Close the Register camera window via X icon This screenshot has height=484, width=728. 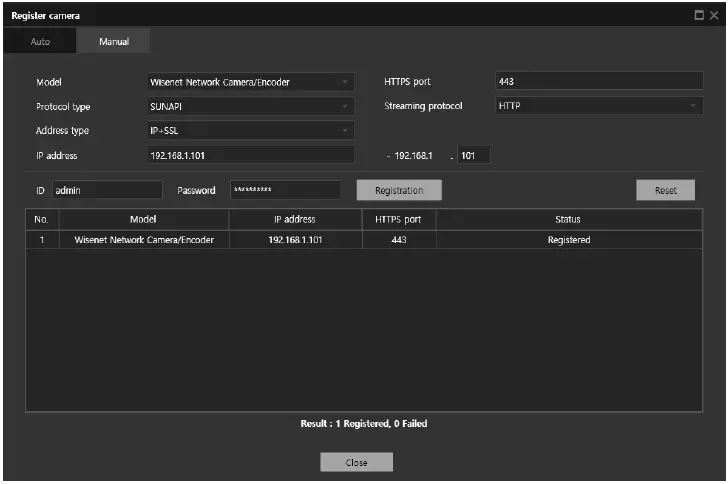click(715, 15)
